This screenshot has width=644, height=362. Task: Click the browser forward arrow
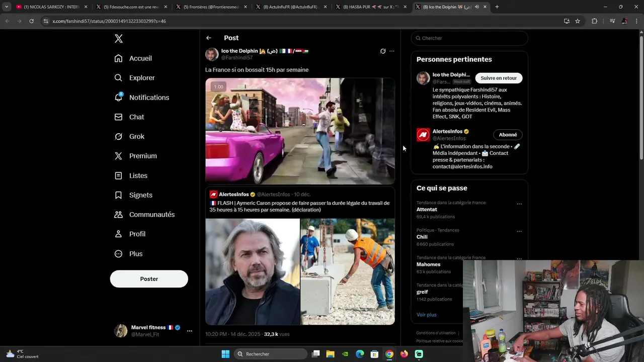click(19, 21)
